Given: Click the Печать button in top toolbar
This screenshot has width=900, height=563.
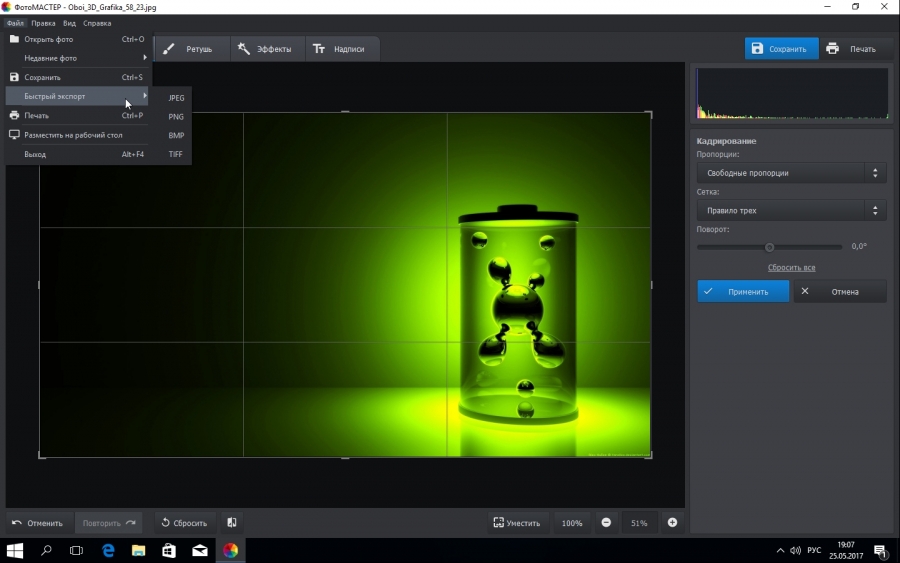Looking at the screenshot, I should [852, 48].
